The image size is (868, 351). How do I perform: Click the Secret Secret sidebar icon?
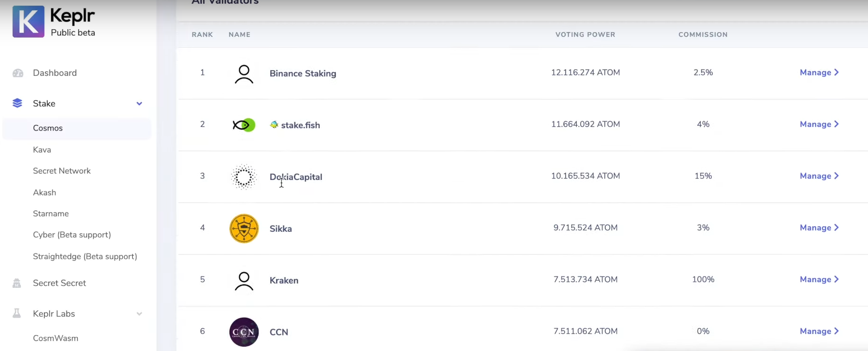(x=17, y=283)
